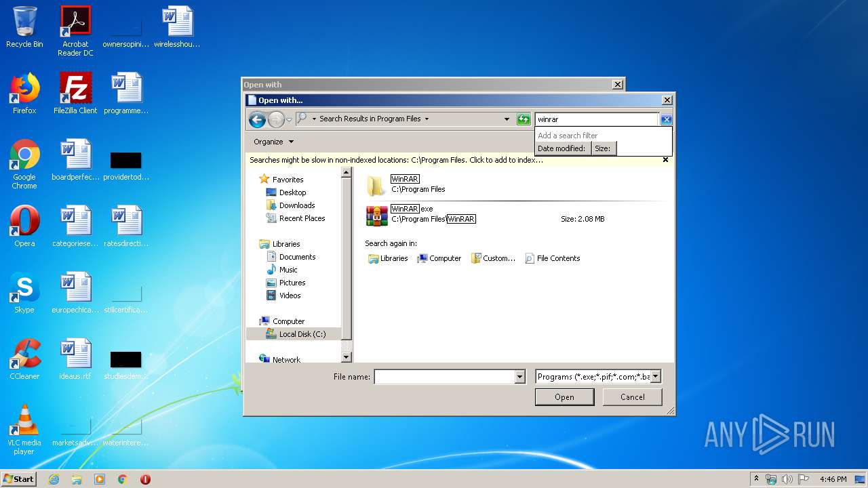
Task: Open Internet Explorer from taskbar
Action: (54, 479)
